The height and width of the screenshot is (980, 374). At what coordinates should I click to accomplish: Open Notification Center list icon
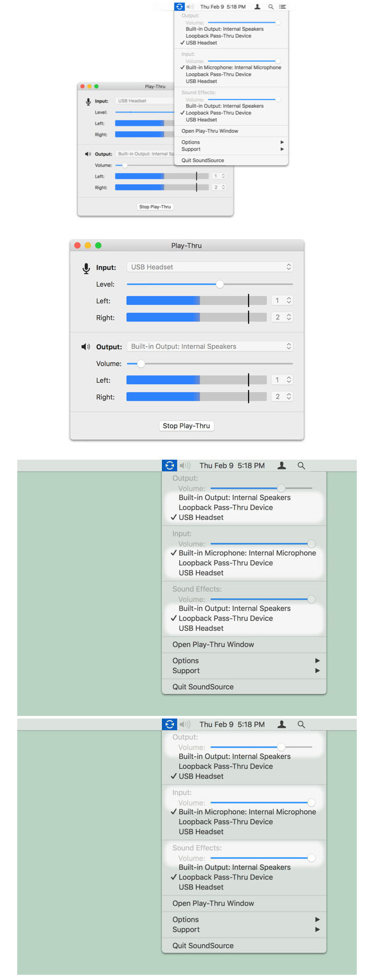click(283, 7)
